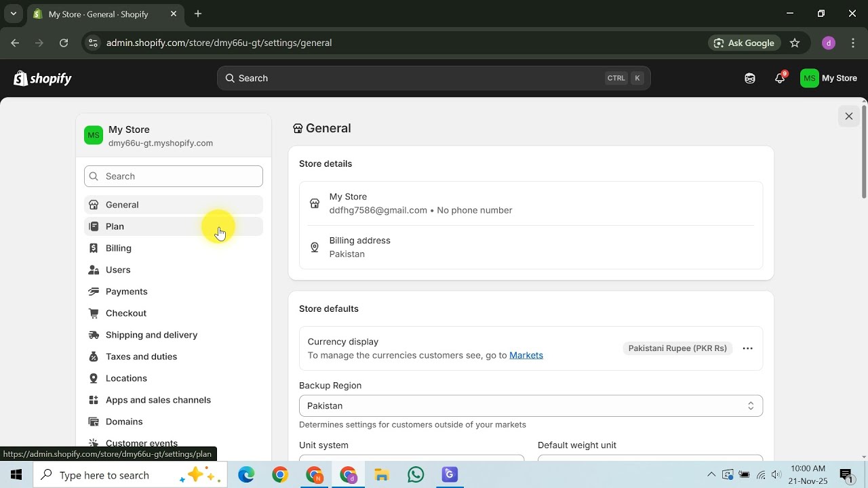Open File Explorer from taskbar
This screenshot has height=488, width=868.
tap(382, 475)
